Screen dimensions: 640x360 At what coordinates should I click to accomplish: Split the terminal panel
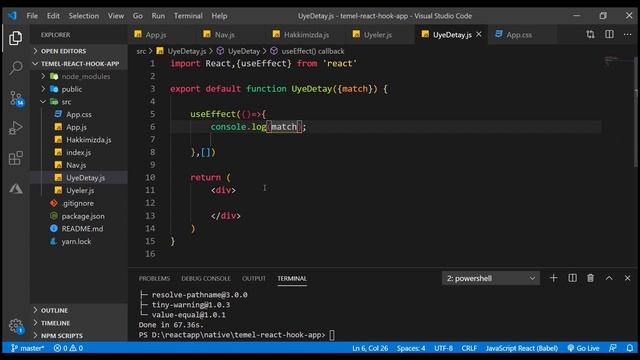point(572,278)
